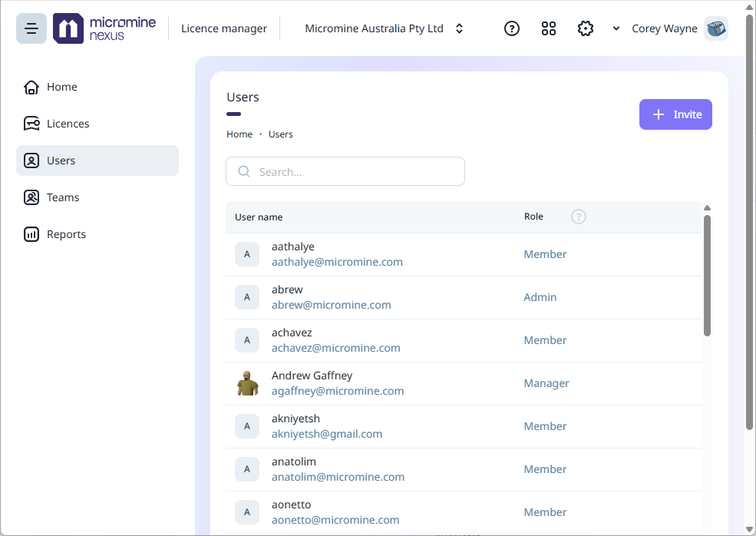Click Andrew Gaffney's profile photo
756x536 pixels.
click(247, 383)
